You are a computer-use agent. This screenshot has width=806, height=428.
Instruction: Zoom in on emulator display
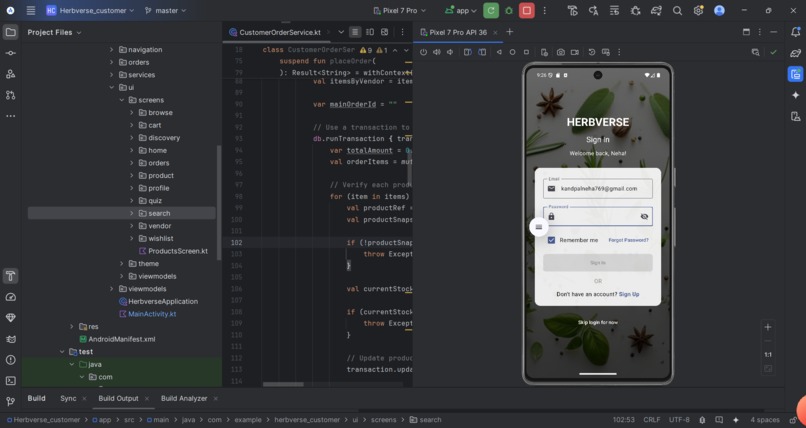(x=767, y=327)
